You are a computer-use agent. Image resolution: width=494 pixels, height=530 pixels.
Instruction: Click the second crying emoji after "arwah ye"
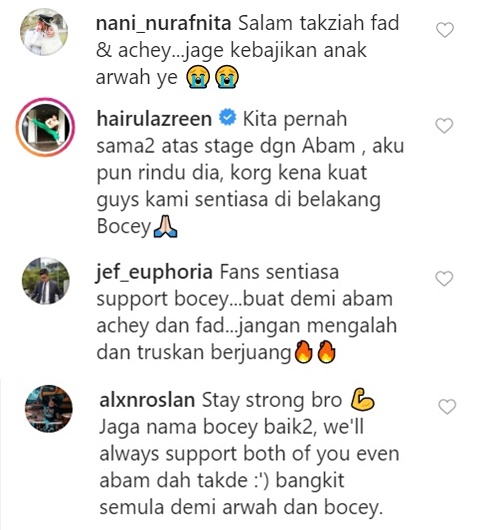[227, 77]
